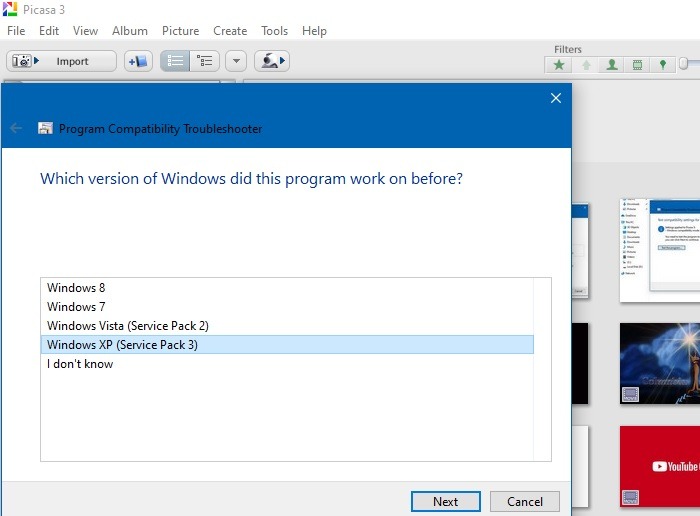
Task: Select the "I don't know" option
Action: click(287, 364)
